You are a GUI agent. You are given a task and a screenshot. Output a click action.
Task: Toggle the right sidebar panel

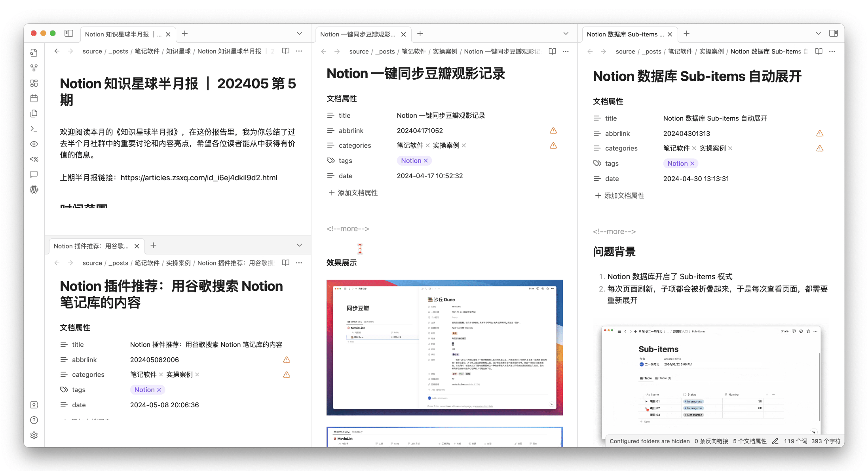[834, 34]
